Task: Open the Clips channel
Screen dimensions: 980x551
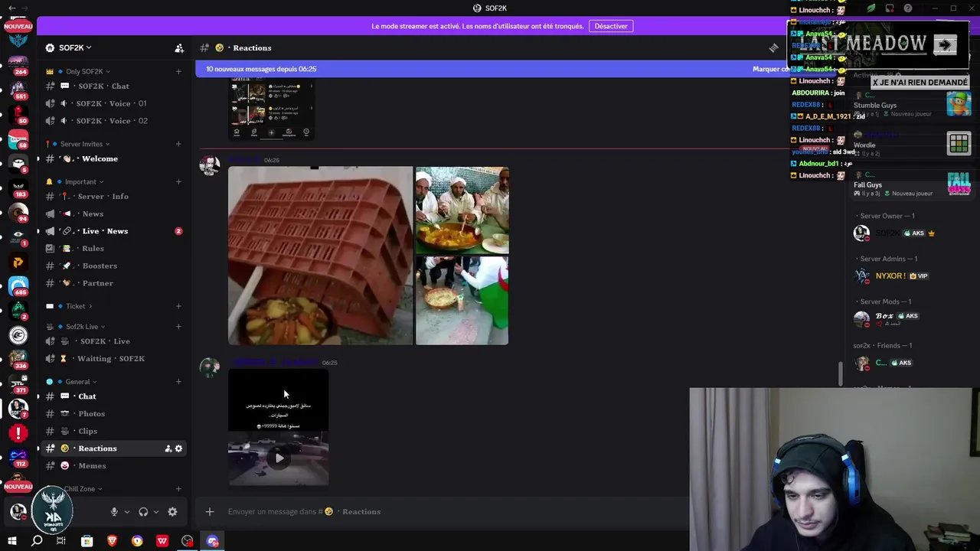Action: 114,431
